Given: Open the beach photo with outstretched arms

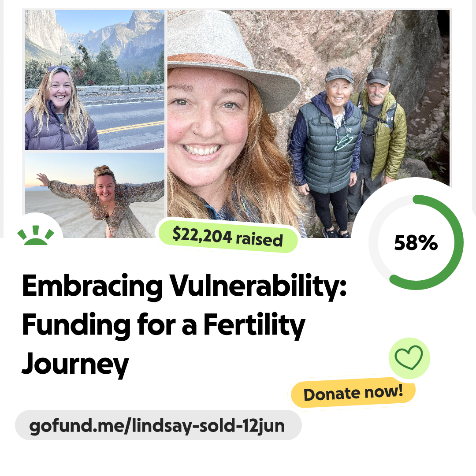Looking at the screenshot, I should [94, 195].
